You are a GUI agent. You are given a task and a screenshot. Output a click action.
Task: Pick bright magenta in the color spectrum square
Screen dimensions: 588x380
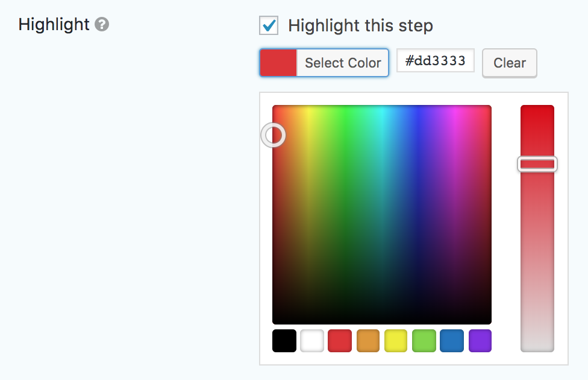[x=455, y=112]
